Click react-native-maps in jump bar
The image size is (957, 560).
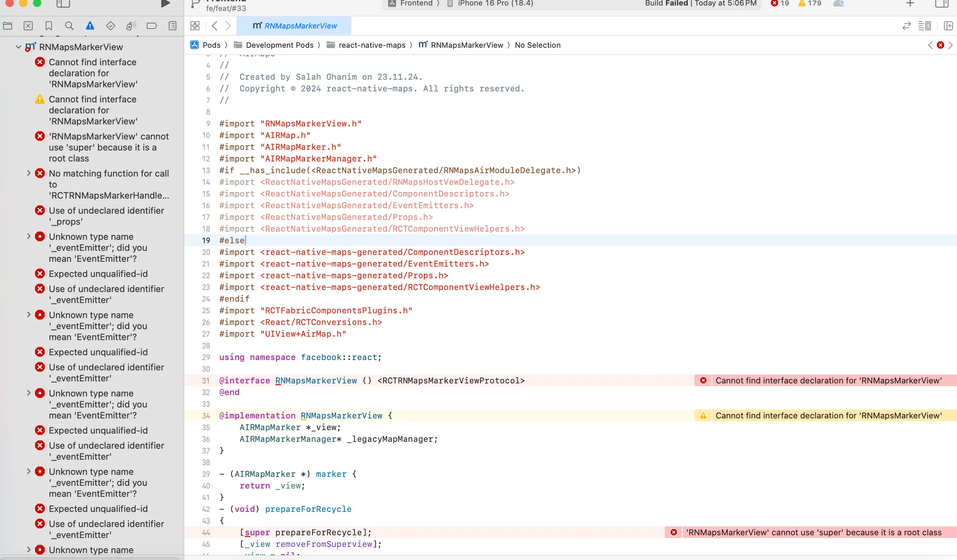click(366, 45)
